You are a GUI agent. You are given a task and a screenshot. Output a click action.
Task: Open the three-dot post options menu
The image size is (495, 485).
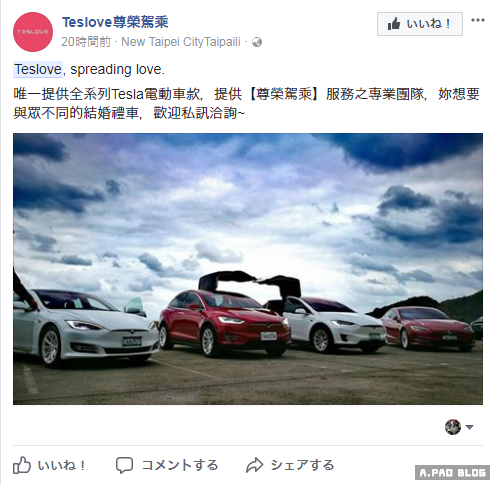pos(477,20)
